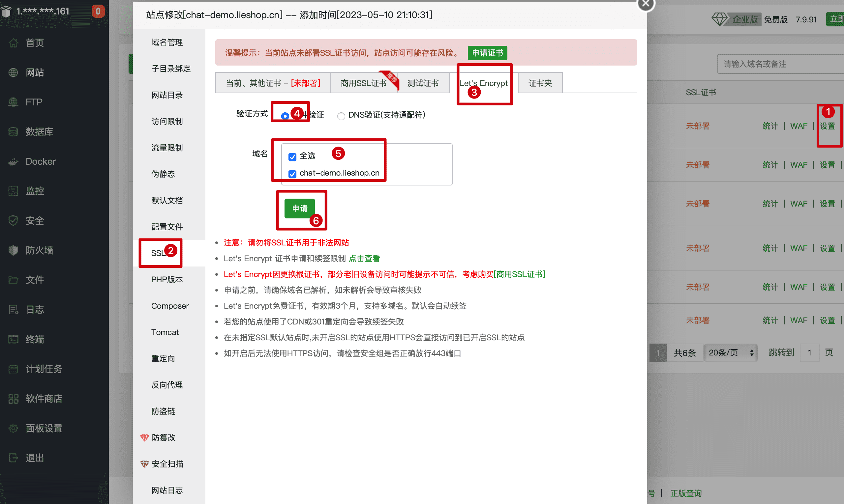Toggle the 全选 checkbox

[x=292, y=156]
